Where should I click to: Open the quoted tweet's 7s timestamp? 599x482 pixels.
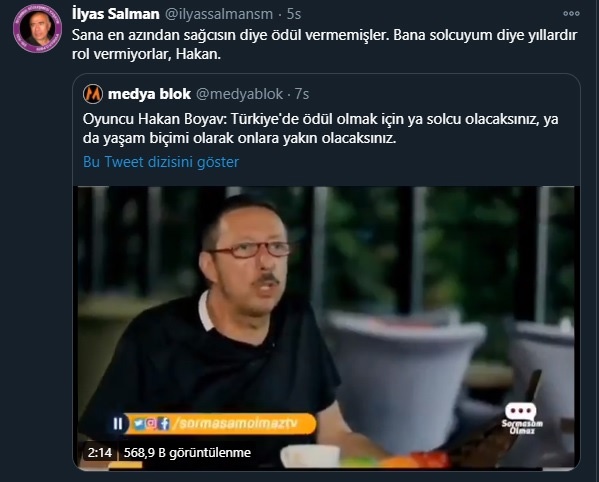click(x=302, y=94)
